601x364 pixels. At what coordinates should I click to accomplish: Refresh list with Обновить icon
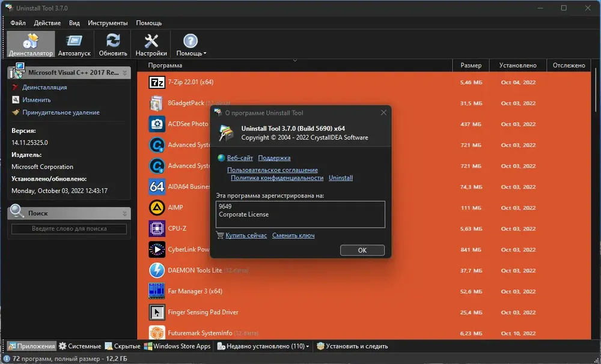point(113,44)
